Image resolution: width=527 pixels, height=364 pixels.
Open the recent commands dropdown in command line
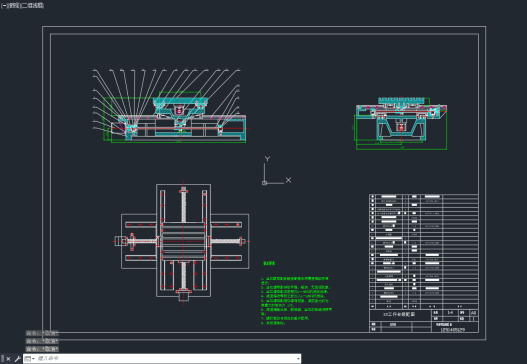click(x=30, y=359)
